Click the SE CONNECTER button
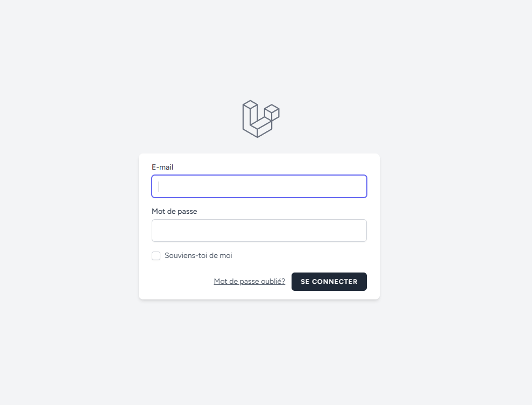The height and width of the screenshot is (405, 532). tap(329, 282)
